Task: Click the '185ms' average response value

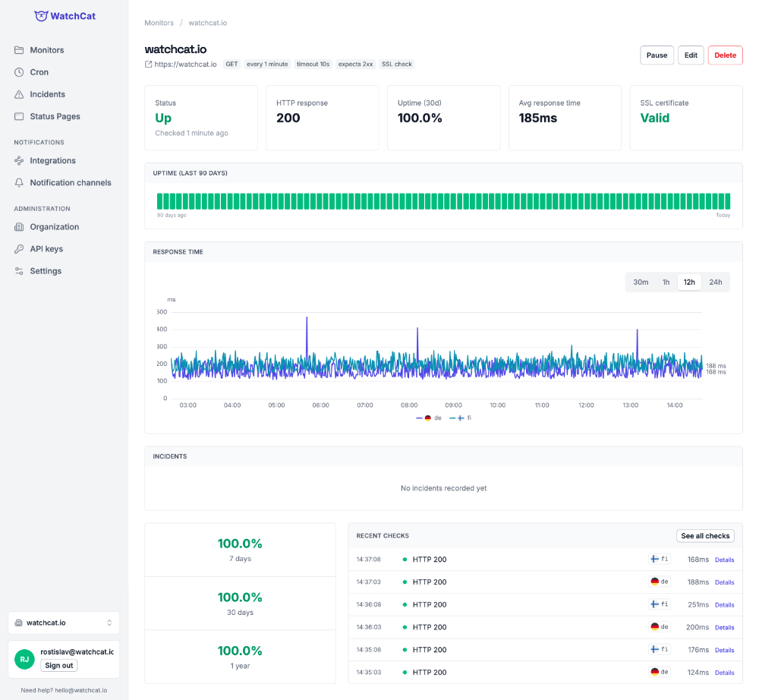Action: [x=538, y=118]
